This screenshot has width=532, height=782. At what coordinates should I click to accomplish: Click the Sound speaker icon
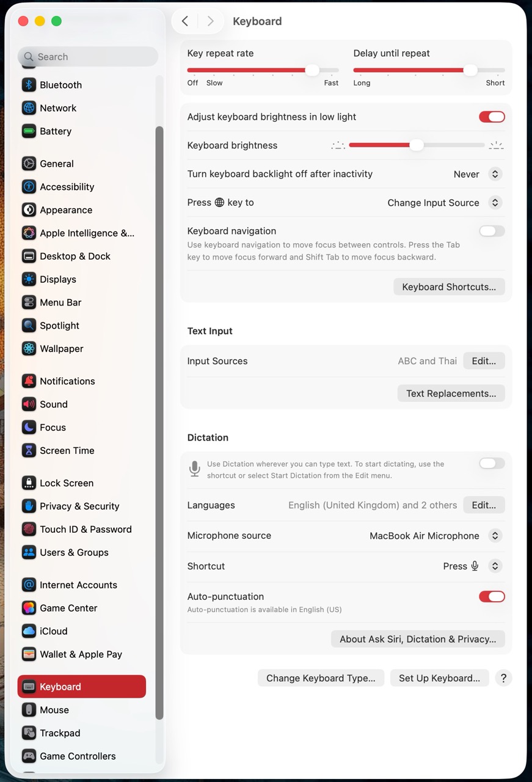point(29,404)
